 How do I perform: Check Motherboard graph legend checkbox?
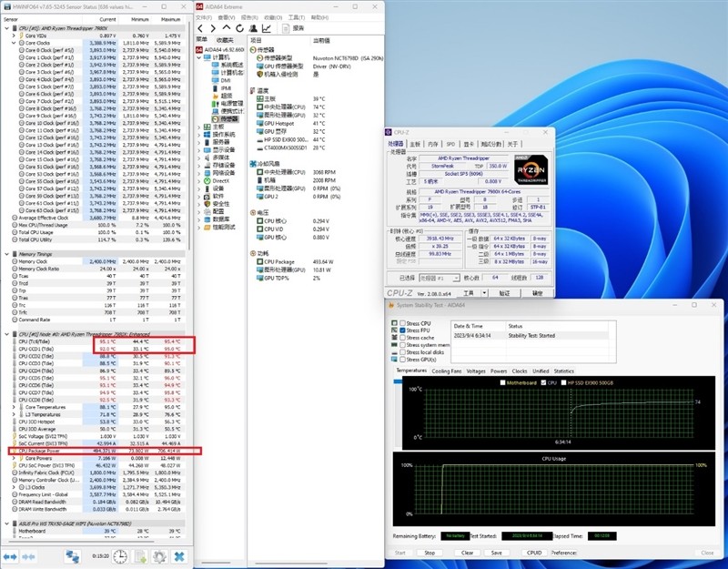pos(503,382)
